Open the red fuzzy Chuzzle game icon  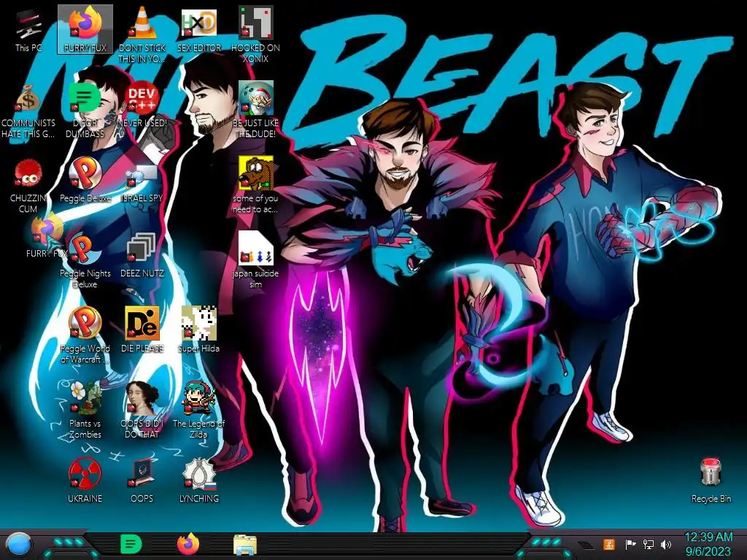tap(28, 186)
